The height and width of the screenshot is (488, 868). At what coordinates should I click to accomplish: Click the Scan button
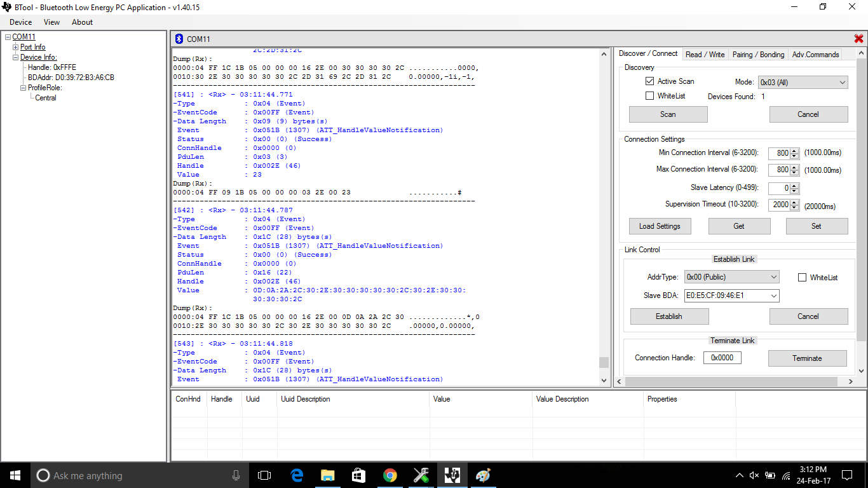point(668,114)
